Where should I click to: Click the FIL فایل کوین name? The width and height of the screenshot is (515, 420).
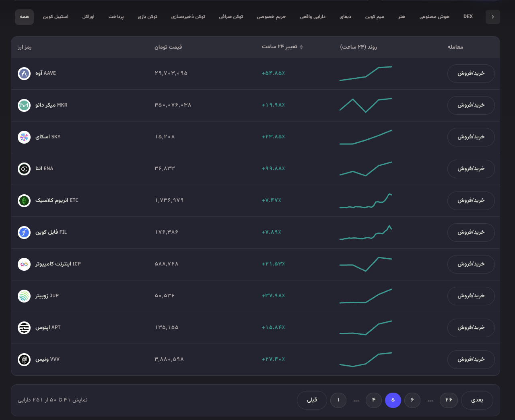pyautogui.click(x=51, y=233)
